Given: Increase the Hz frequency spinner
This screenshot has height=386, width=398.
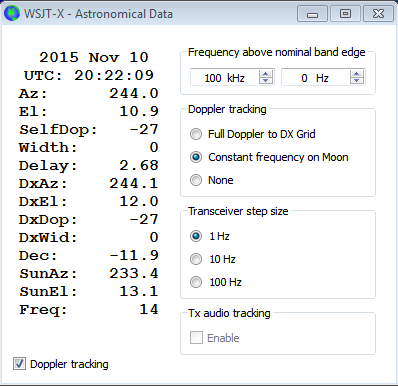Looking at the screenshot, I should [x=357, y=74].
